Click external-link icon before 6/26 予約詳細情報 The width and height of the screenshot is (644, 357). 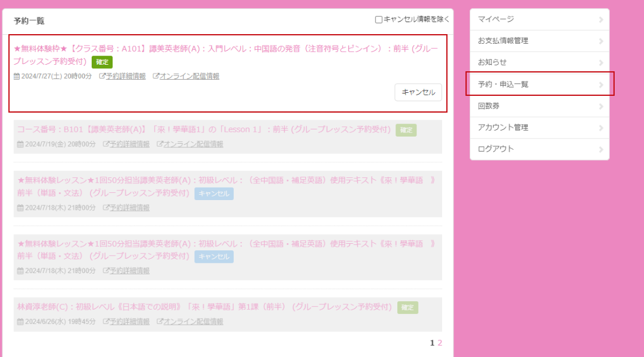point(106,322)
